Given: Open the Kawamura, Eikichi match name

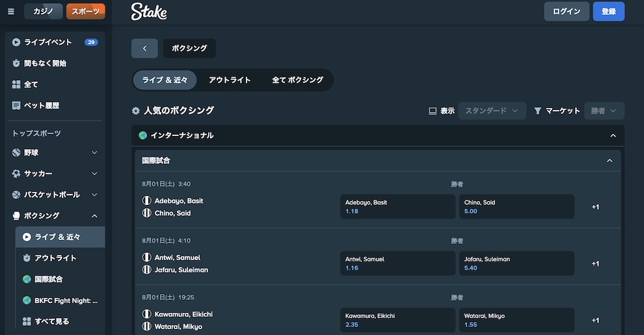Looking at the screenshot, I should pyautogui.click(x=183, y=314).
